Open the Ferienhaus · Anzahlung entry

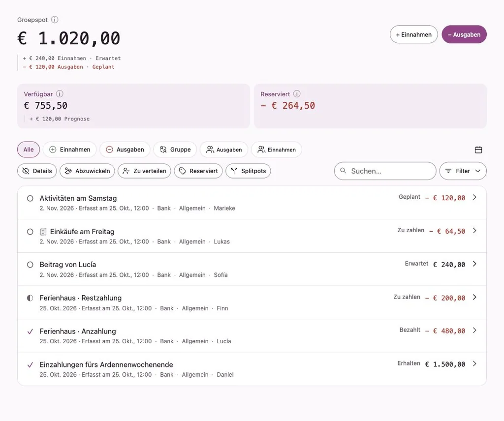point(252,336)
